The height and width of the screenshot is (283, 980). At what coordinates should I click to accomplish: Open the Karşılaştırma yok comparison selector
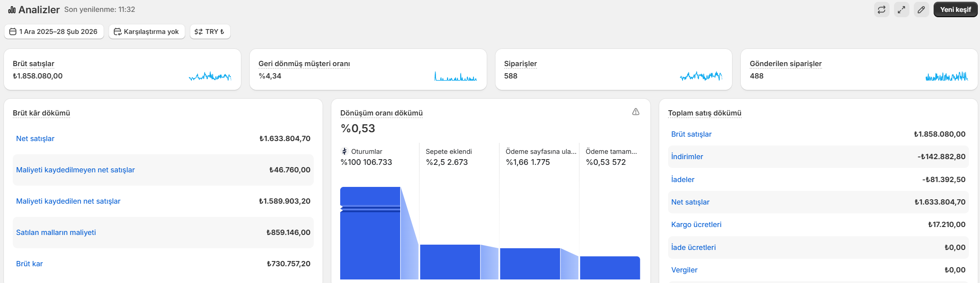point(147,32)
